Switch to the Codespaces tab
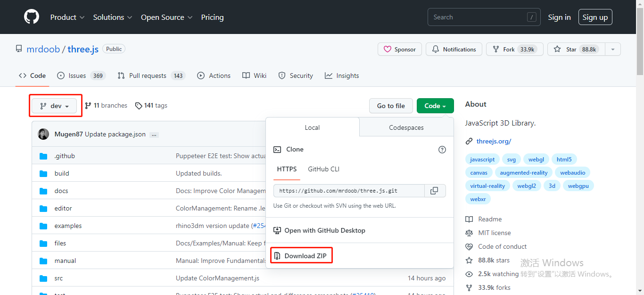The image size is (644, 295). tap(406, 127)
